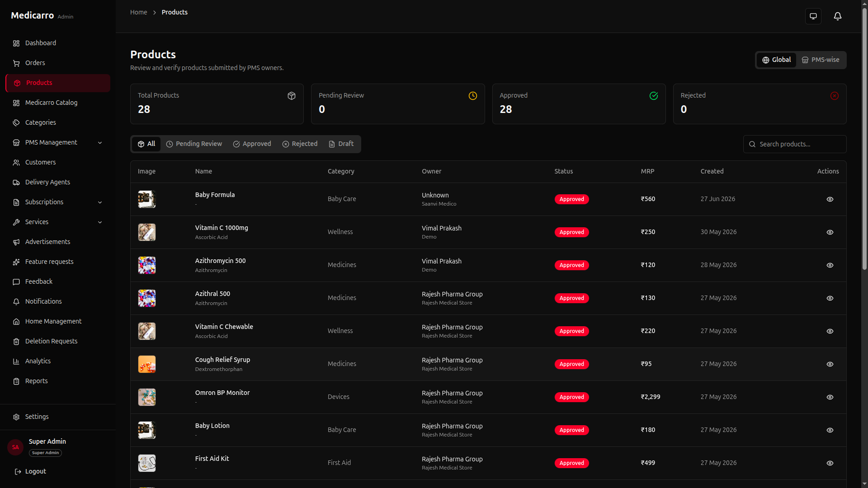This screenshot has width=868, height=488.
Task: View Vitamin C 1000mg via eye icon
Action: pyautogui.click(x=830, y=232)
